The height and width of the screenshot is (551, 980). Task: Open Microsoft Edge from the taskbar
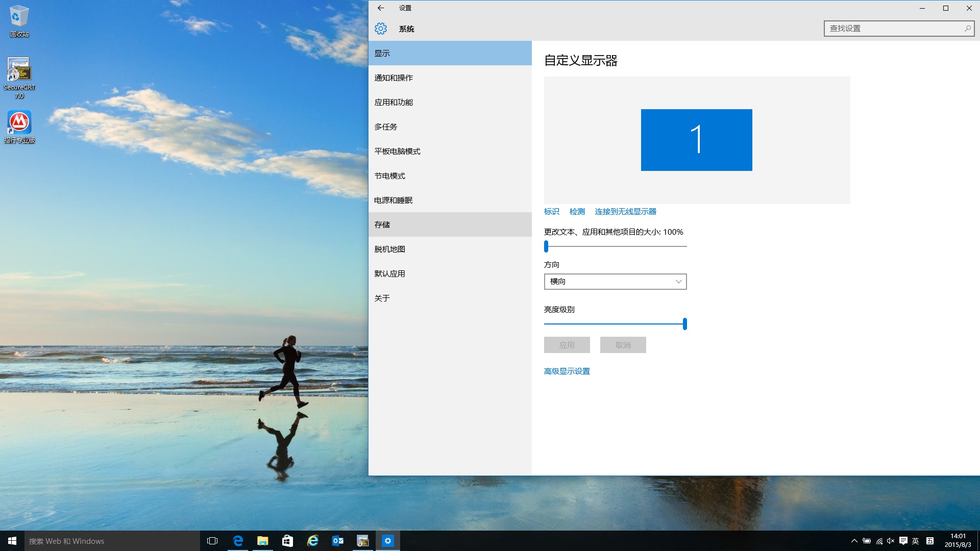coord(238,541)
